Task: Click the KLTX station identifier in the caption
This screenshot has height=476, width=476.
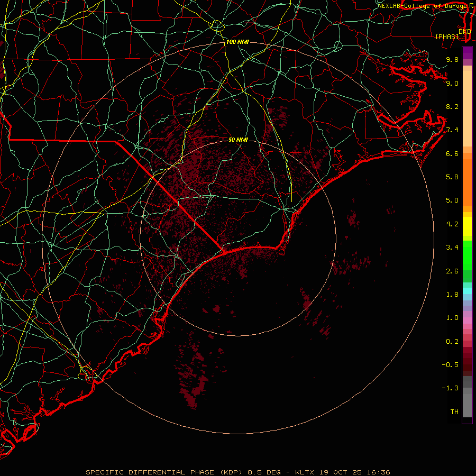Action: tap(305, 472)
